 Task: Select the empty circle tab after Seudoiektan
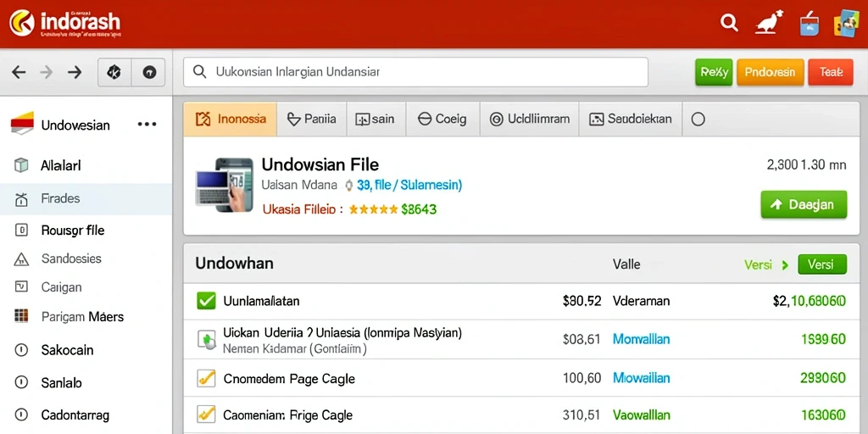pos(698,119)
